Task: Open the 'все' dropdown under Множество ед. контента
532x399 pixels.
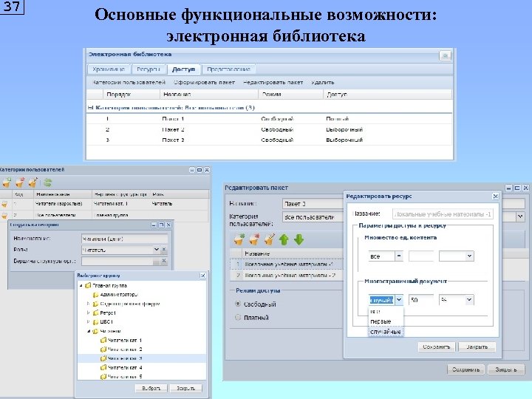Action: pos(399,256)
